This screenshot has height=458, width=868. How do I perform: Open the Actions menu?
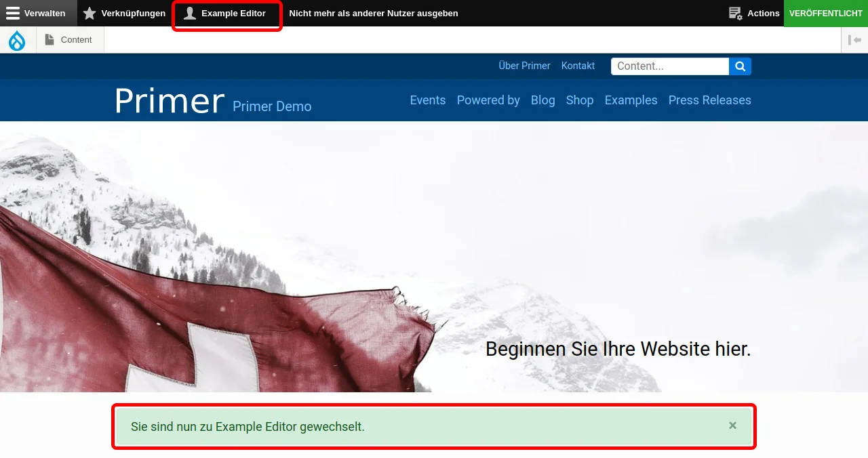tap(754, 14)
